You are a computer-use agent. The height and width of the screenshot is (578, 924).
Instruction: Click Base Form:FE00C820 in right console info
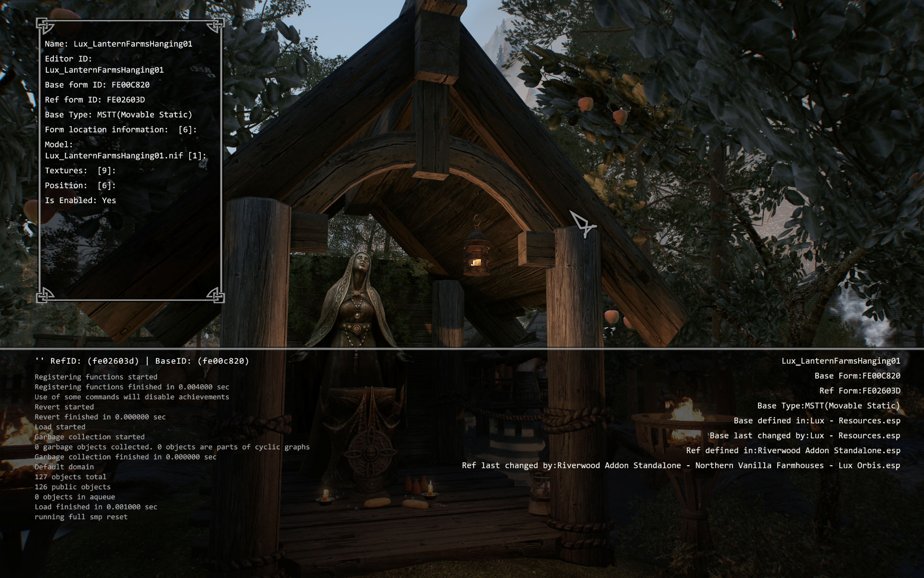(857, 376)
